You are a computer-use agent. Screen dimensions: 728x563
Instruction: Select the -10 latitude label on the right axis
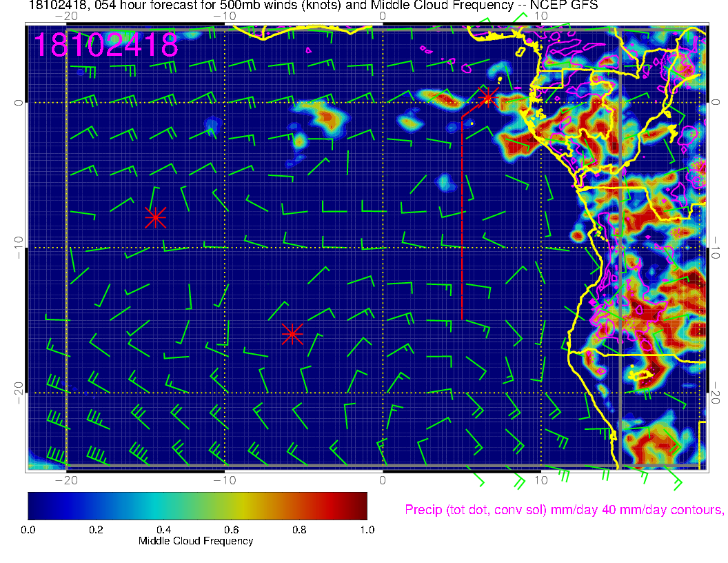[x=716, y=248]
